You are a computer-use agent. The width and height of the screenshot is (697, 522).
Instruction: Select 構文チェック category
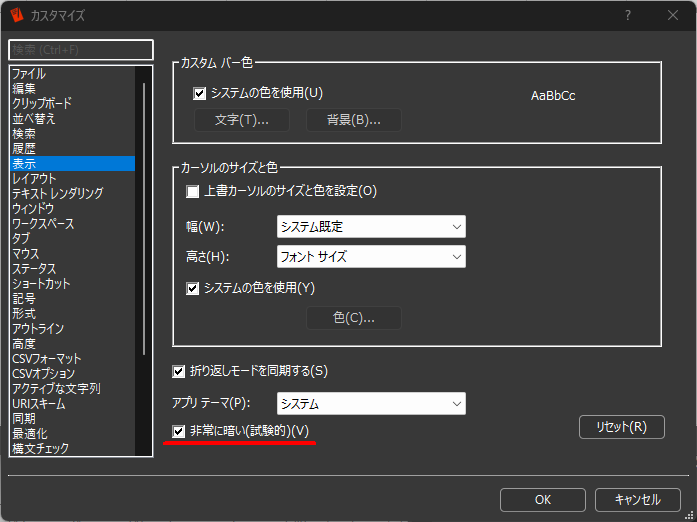pyautogui.click(x=72, y=448)
